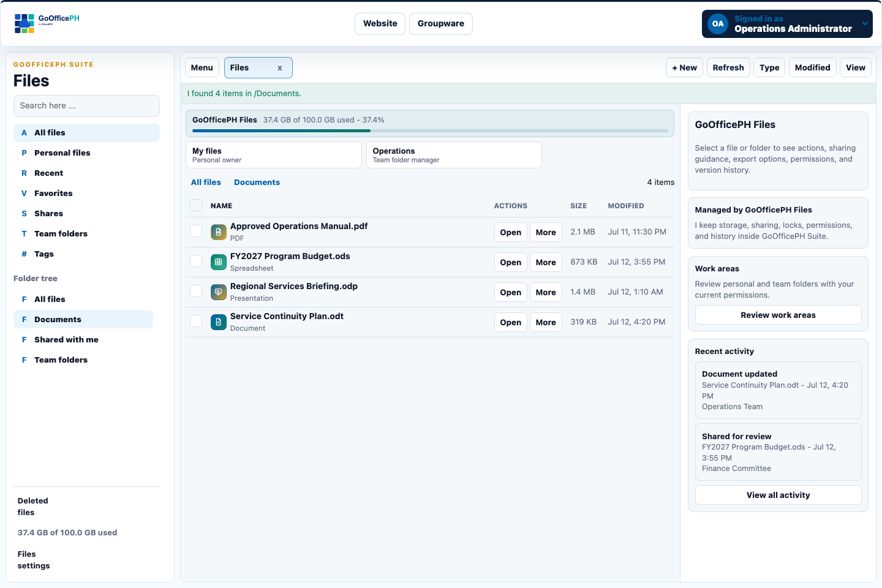
Task: Open the View options dropdown
Action: tap(856, 67)
